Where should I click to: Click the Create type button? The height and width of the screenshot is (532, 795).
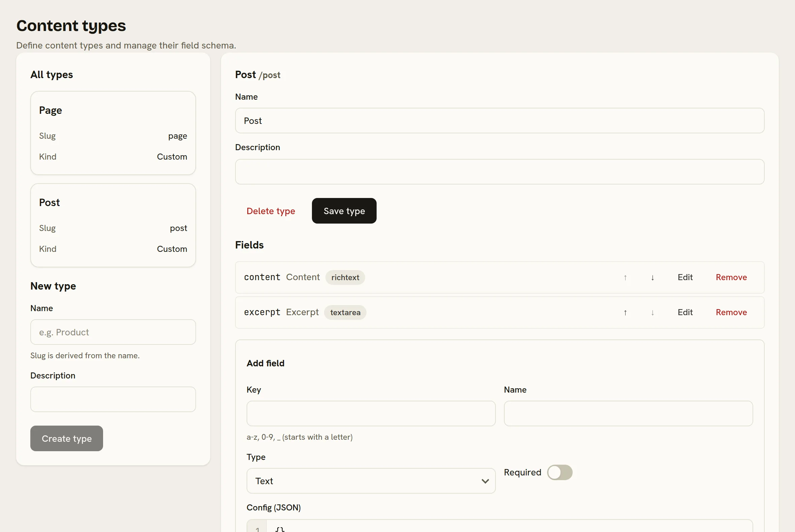click(x=67, y=438)
